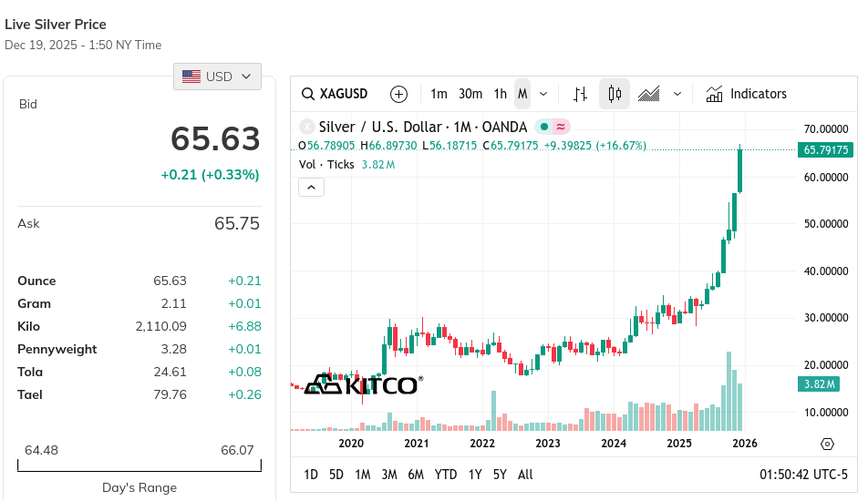Viewport: 868px width, 501px height.
Task: Click the Tael change value +0.26
Action: click(x=244, y=394)
